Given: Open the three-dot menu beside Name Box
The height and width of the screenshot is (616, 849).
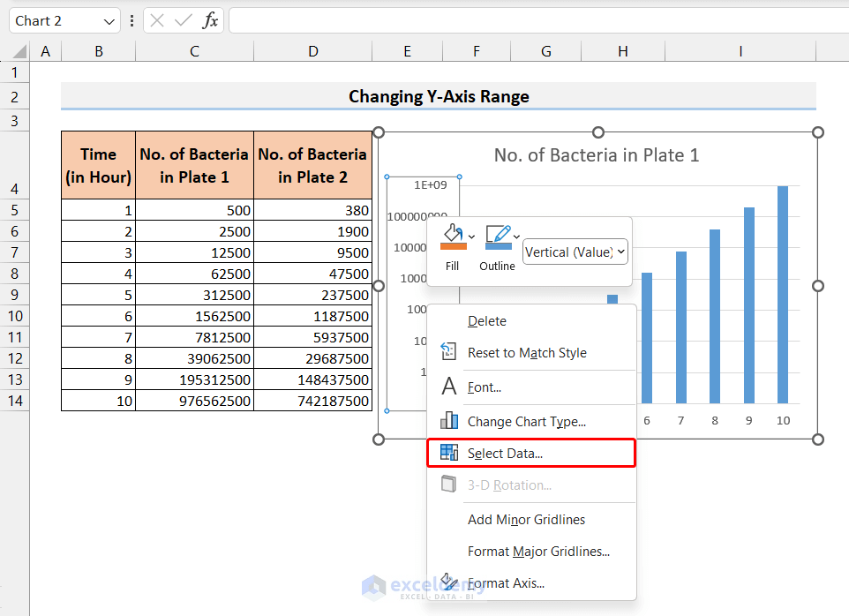Looking at the screenshot, I should [x=131, y=19].
